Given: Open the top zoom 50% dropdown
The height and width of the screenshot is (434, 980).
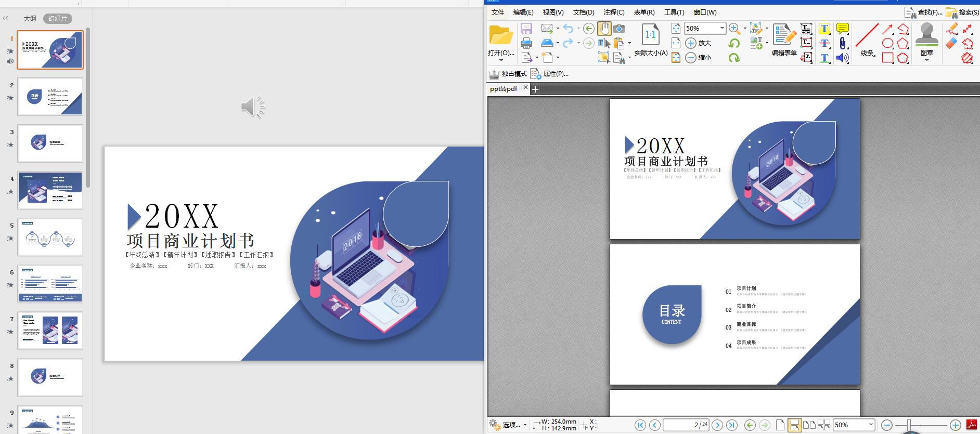Looking at the screenshot, I should click(x=722, y=28).
